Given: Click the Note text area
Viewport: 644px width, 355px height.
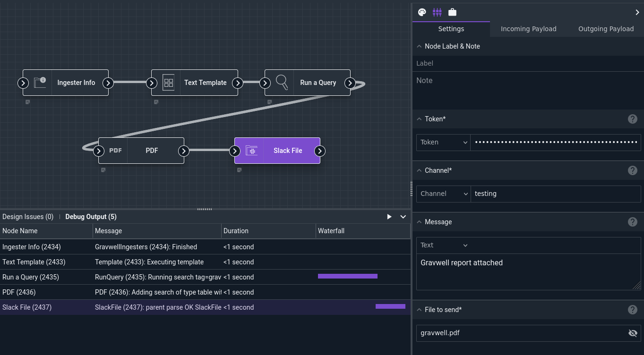Looking at the screenshot, I should [x=528, y=90].
